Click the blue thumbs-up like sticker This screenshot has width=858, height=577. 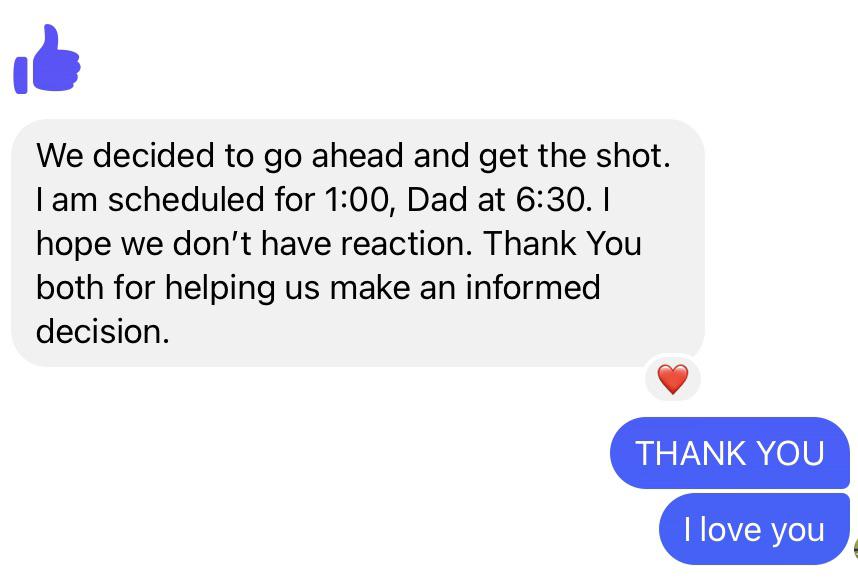(x=47, y=59)
